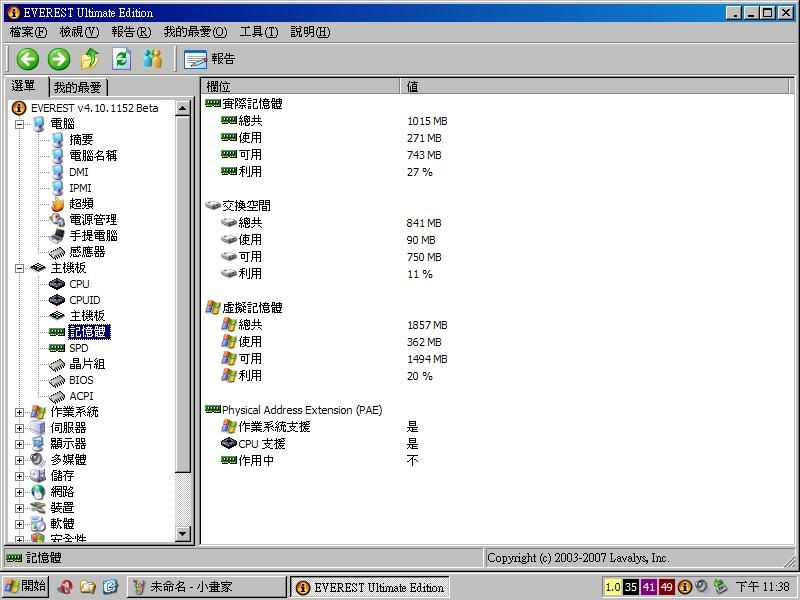Open the 檢視(V) menu

[79, 32]
